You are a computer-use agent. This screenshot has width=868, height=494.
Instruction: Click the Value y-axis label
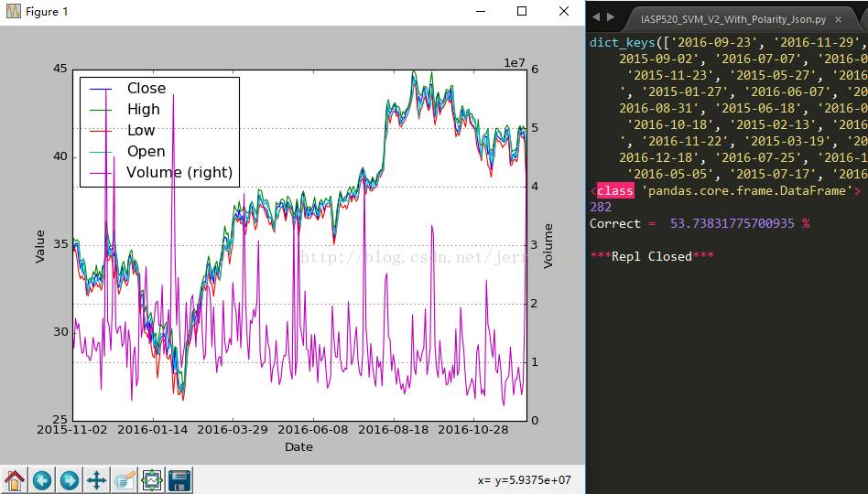tap(40, 246)
